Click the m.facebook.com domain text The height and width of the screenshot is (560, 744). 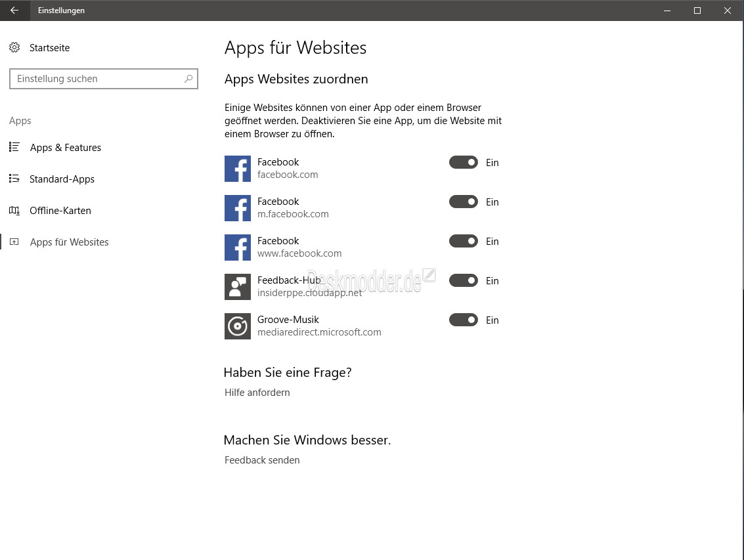tap(293, 214)
